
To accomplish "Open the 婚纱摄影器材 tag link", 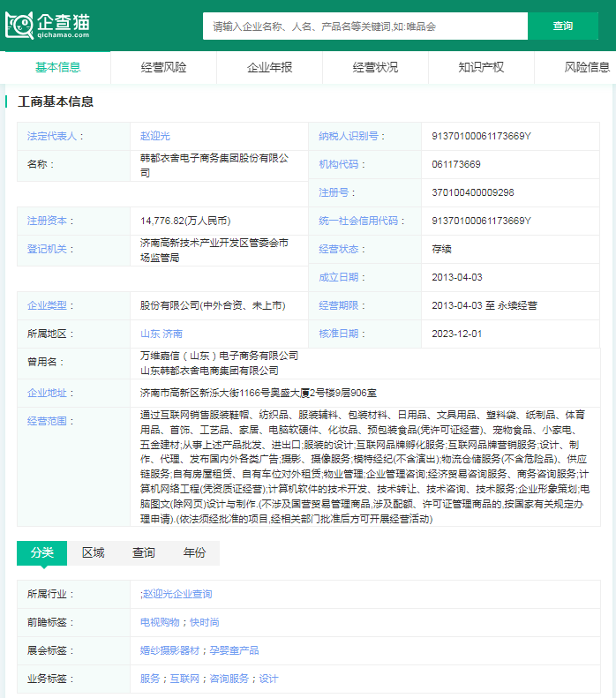I will 169,650.
